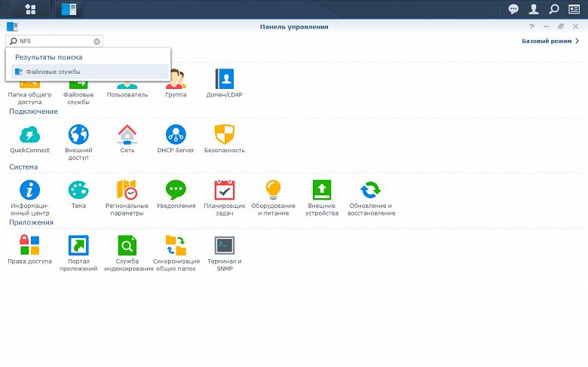
Task: Open the Пользователь label
Action: click(127, 95)
